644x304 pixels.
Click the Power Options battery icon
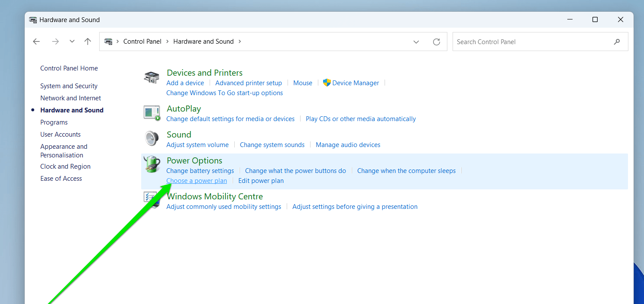click(x=152, y=165)
